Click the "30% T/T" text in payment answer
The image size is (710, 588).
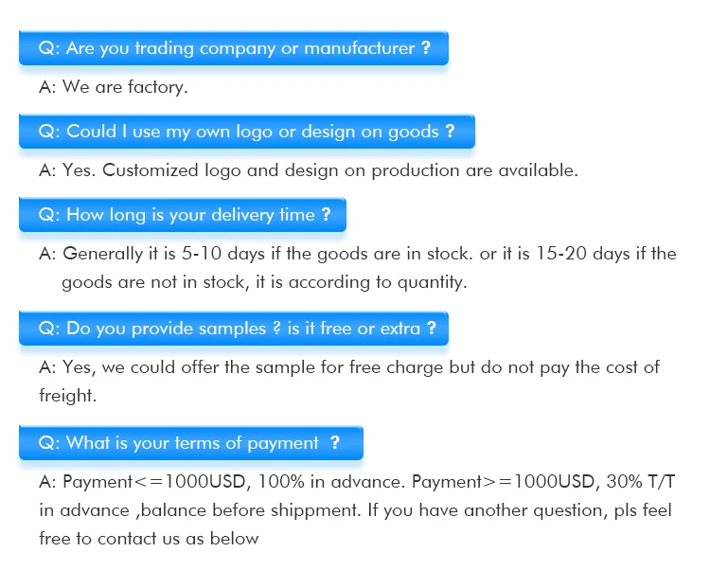pos(641,482)
